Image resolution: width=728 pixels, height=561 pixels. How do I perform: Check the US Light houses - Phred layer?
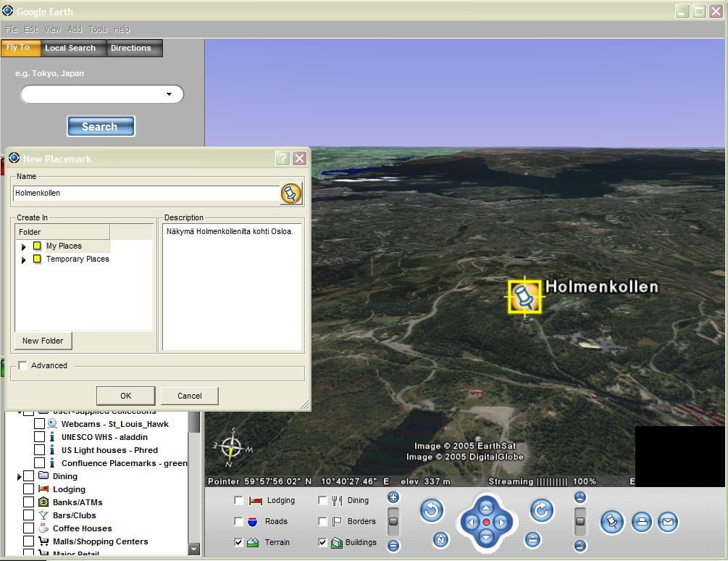[39, 450]
